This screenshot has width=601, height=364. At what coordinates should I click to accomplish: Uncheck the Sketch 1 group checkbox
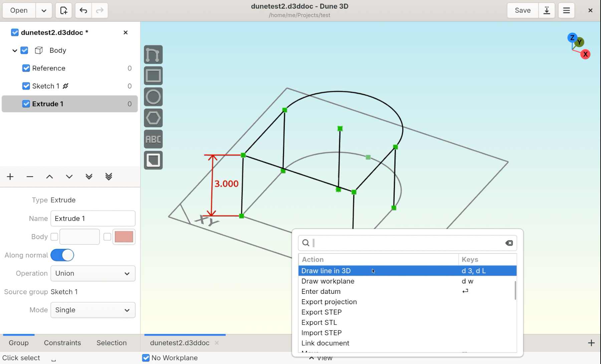[x=26, y=86]
